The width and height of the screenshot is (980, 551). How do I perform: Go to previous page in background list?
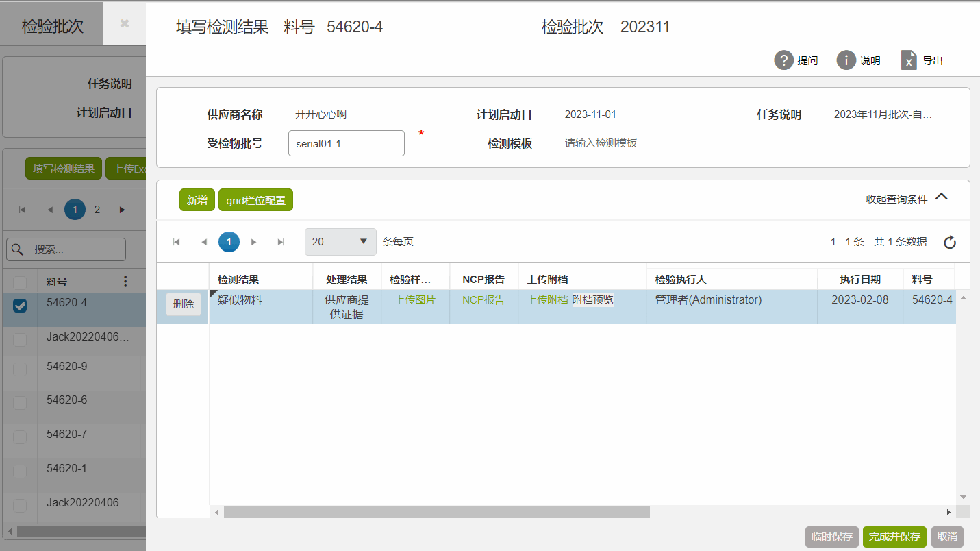pyautogui.click(x=49, y=210)
